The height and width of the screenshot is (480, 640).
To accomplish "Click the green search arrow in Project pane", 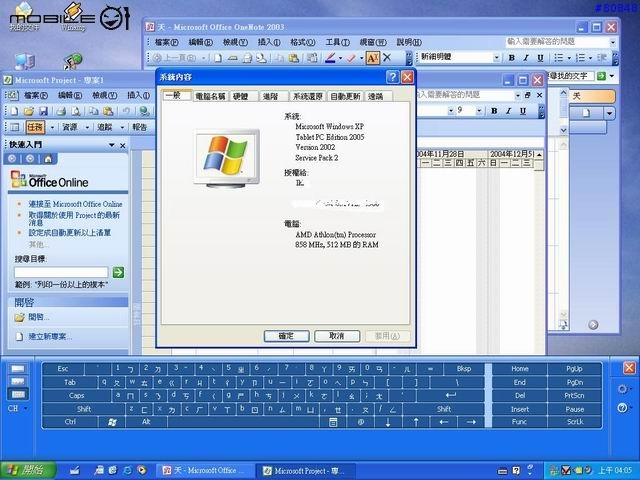I will click(x=118, y=272).
